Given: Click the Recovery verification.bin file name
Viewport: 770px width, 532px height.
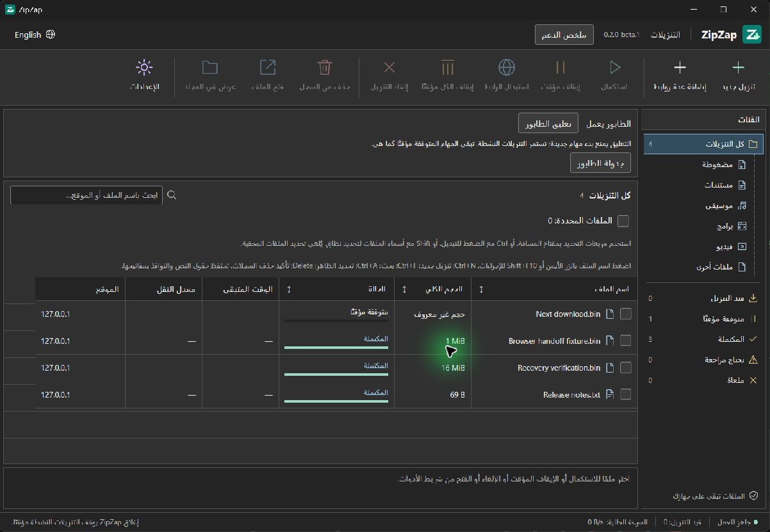Looking at the screenshot, I should (559, 368).
